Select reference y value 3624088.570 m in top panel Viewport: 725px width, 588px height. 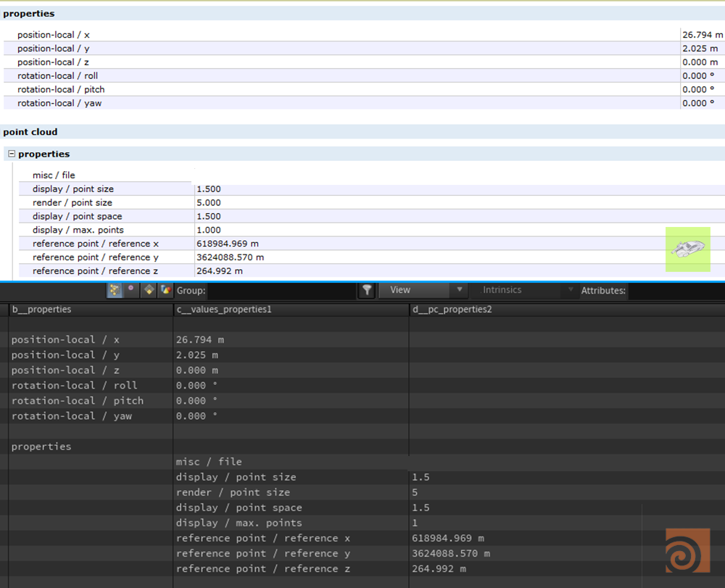[231, 257]
